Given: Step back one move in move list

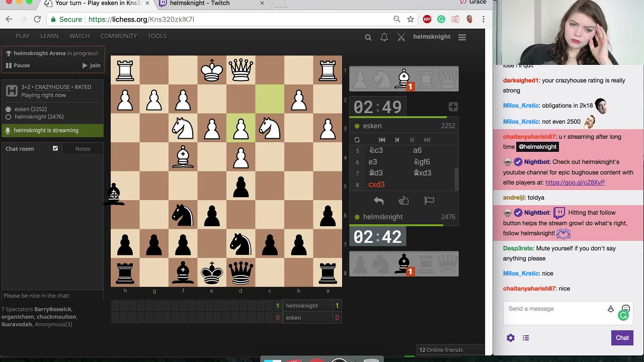Looking at the screenshot, I should (397, 140).
